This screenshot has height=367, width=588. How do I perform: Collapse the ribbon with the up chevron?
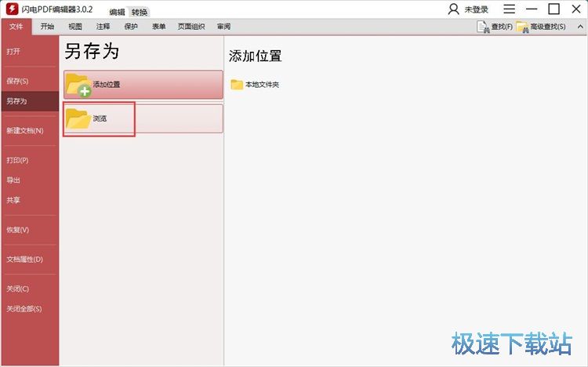(580, 27)
